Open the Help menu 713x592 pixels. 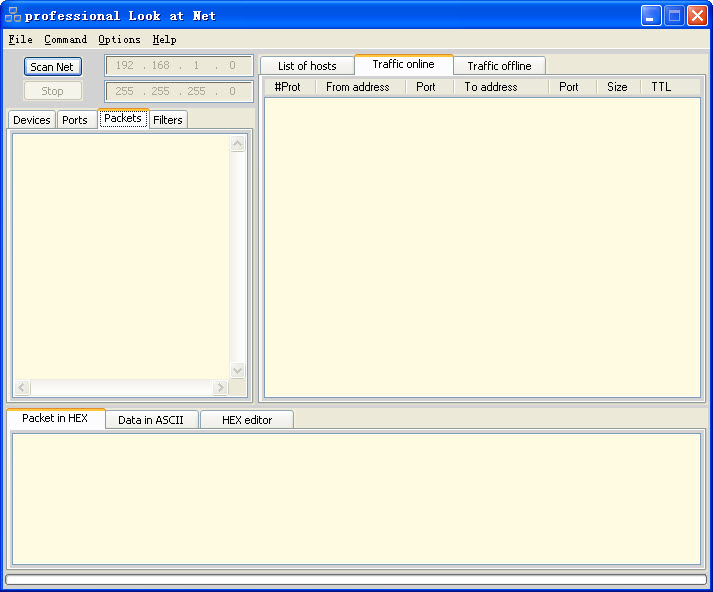164,40
